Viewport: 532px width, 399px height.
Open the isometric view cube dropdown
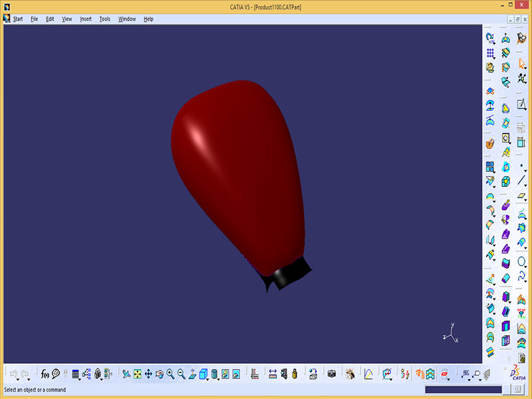[209, 379]
